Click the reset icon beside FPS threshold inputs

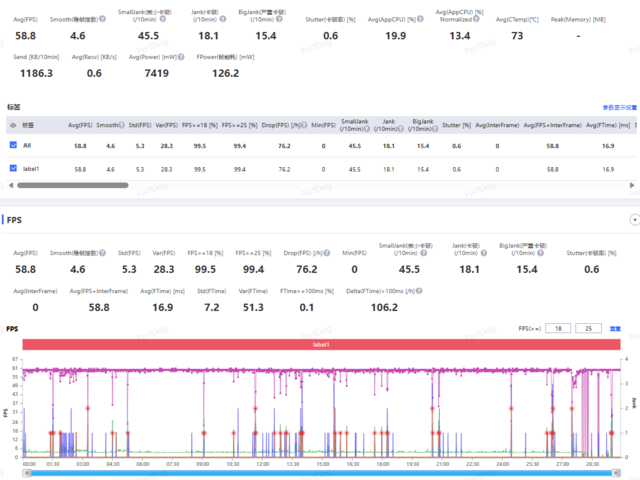[x=617, y=328]
